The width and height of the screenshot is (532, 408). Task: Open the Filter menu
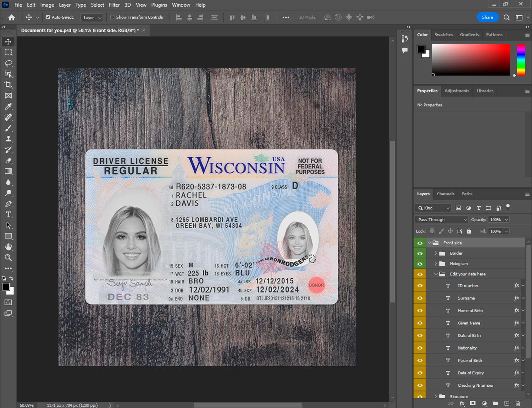[114, 5]
